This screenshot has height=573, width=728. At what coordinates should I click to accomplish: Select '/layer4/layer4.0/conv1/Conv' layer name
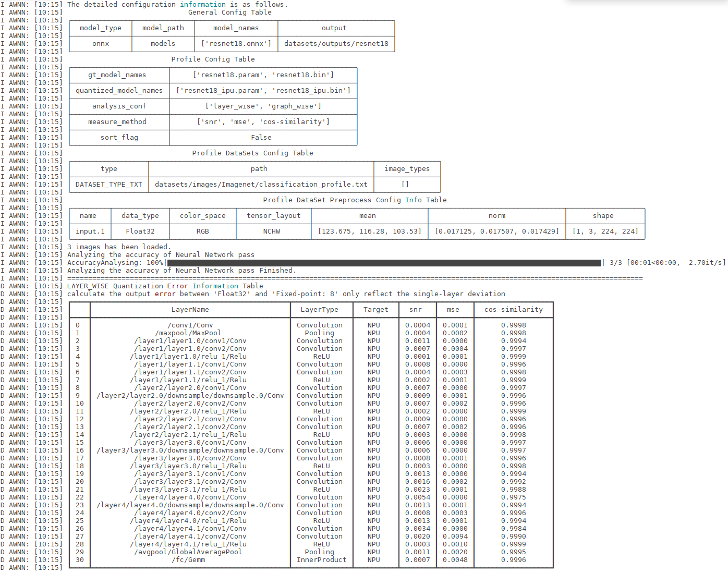coord(190,497)
